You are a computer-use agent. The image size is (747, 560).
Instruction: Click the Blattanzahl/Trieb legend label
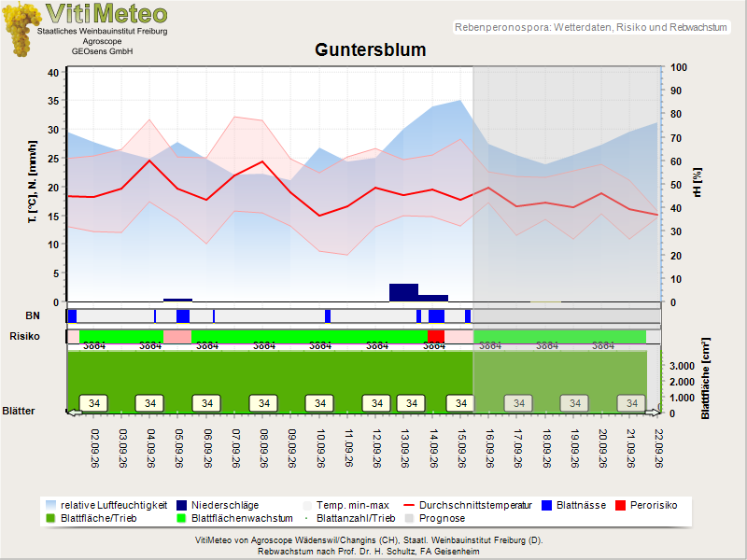356,518
